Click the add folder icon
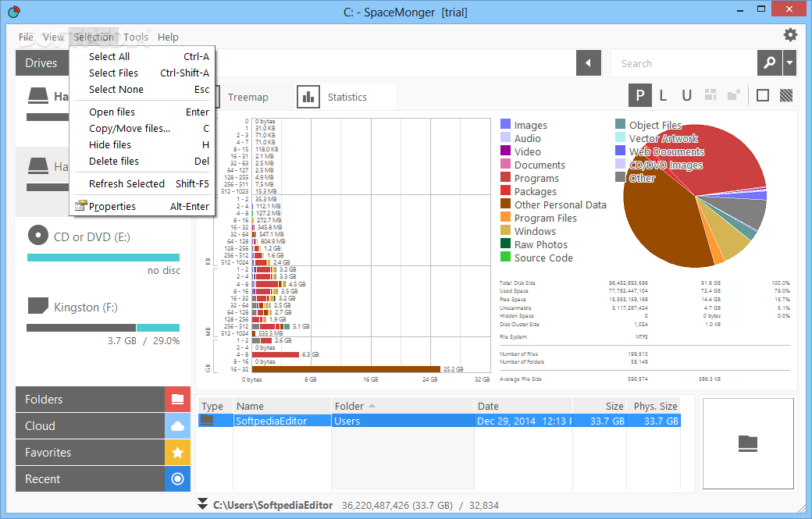812x519 pixels. (734, 94)
